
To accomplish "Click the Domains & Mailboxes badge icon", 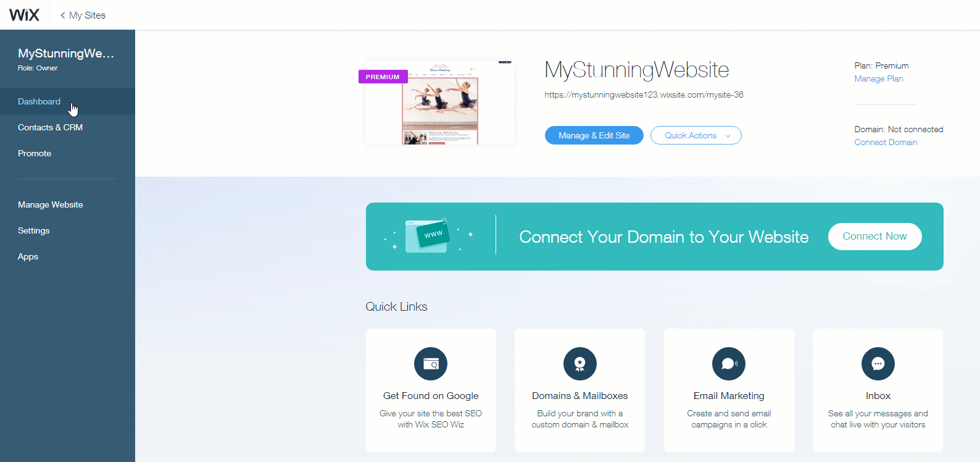I will click(x=580, y=364).
